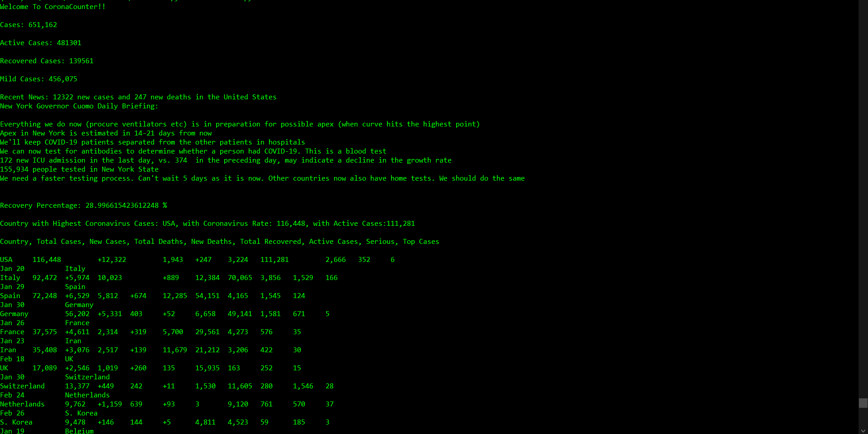This screenshot has height=434, width=868.
Task: Click Germany total cases value 56,202
Action: pyautogui.click(x=77, y=314)
